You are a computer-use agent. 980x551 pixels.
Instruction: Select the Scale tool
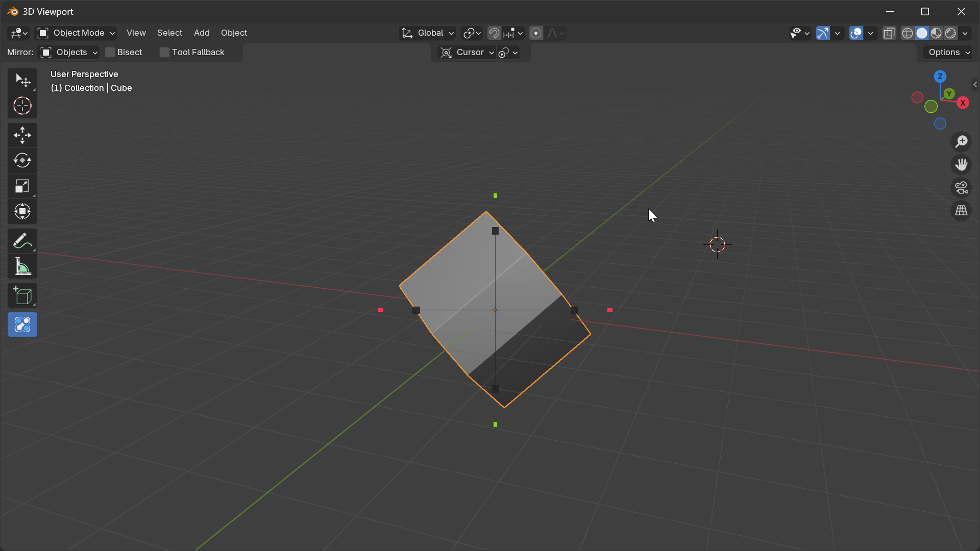click(x=22, y=186)
